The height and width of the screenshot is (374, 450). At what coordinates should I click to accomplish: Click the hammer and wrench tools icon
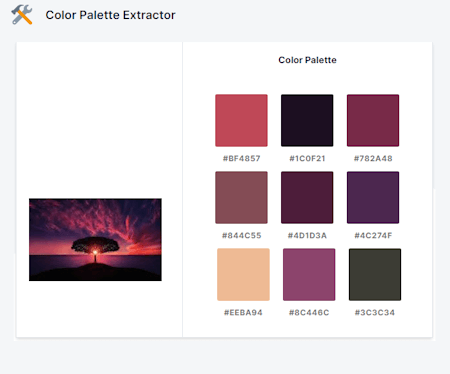tap(22, 15)
